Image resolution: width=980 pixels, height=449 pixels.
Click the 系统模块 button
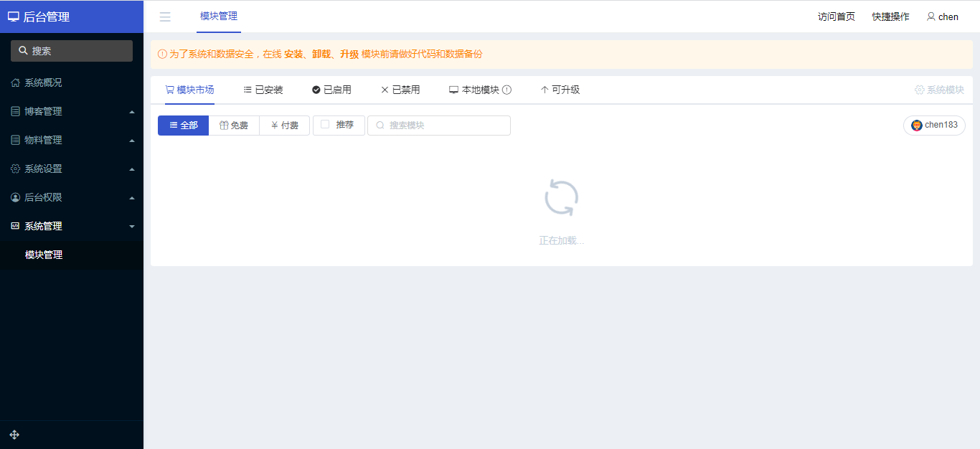[939, 90]
